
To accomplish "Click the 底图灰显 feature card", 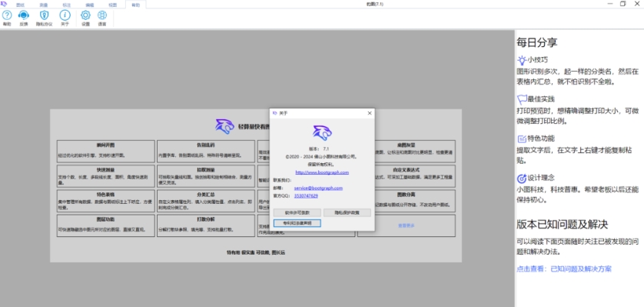I will click(x=415, y=152).
